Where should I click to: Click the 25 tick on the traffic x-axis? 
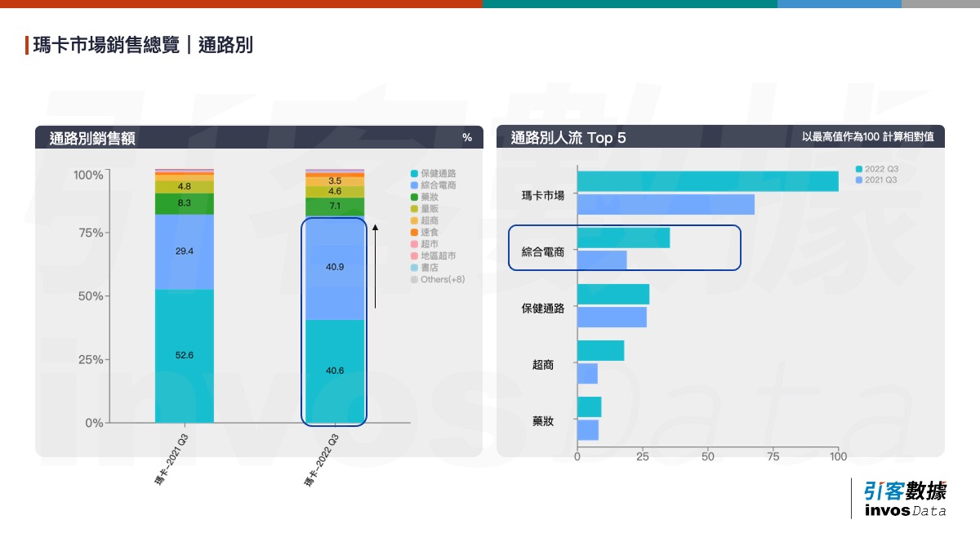[643, 456]
